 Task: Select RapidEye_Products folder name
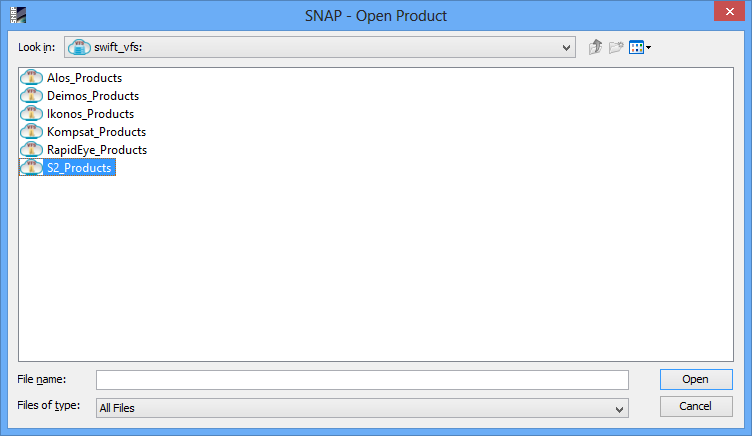click(x=97, y=150)
